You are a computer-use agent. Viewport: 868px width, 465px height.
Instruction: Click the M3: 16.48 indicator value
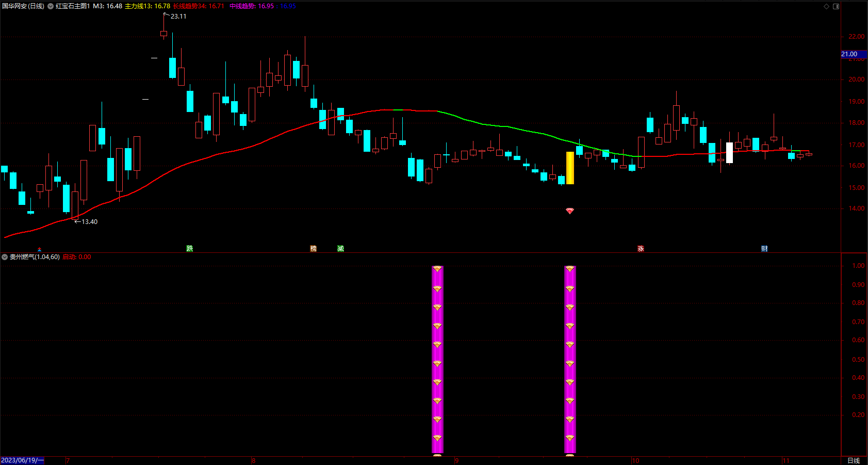[107, 6]
